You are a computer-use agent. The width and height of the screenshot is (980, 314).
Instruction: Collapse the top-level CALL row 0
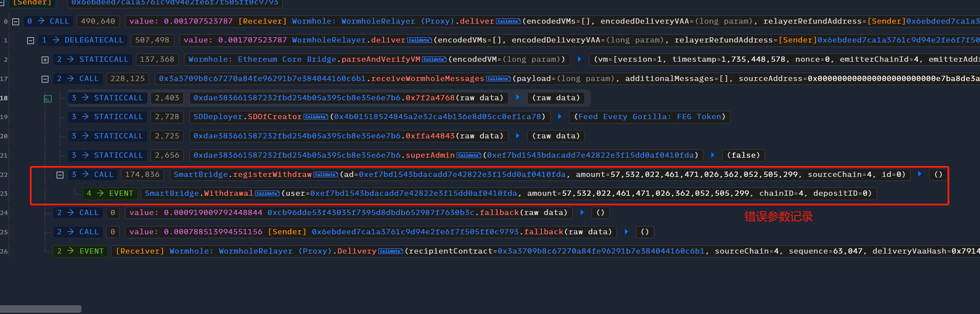click(x=16, y=21)
